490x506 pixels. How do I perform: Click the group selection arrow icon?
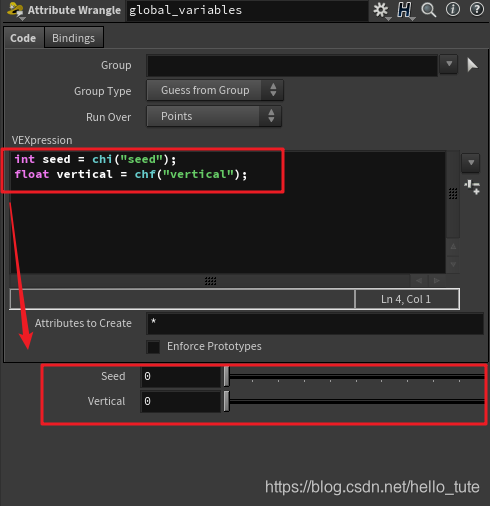(x=472, y=65)
